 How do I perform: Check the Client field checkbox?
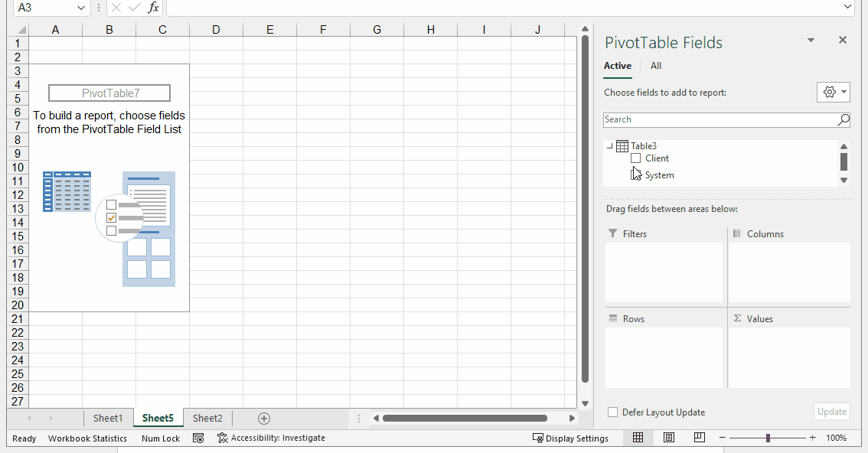[635, 158]
